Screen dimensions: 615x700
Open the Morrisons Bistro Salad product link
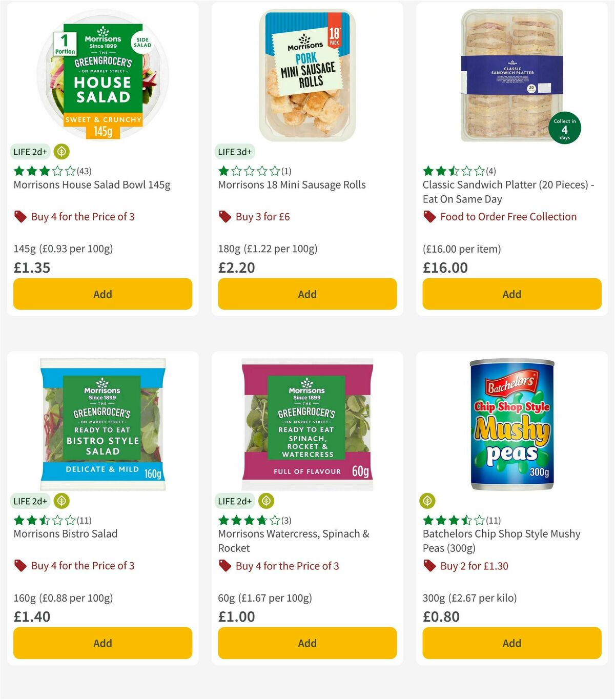tap(65, 533)
